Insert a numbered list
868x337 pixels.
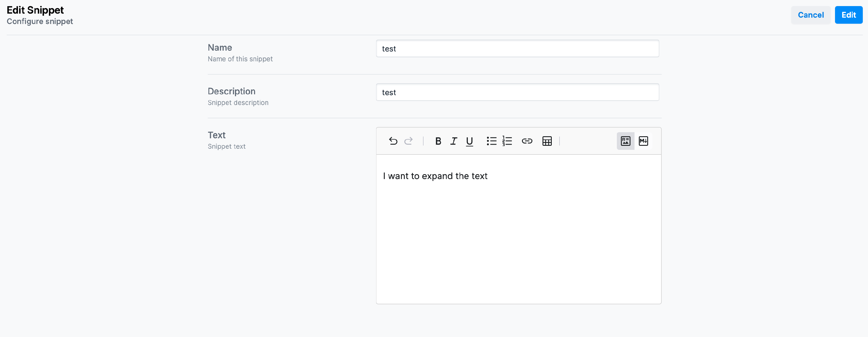point(507,141)
